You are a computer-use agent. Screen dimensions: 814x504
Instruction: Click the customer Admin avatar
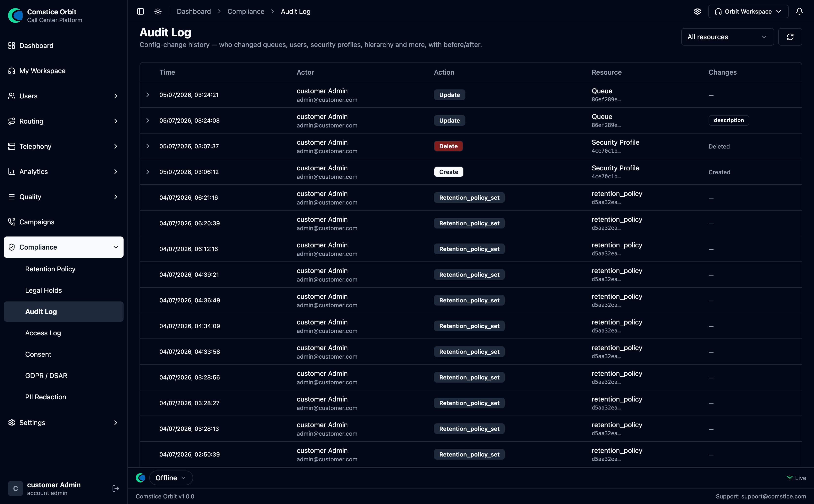click(x=15, y=488)
